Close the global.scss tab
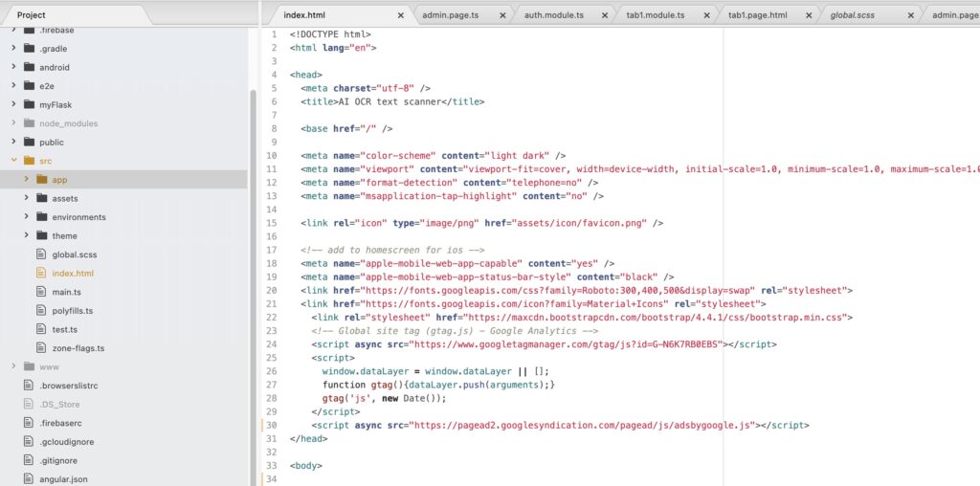 (911, 15)
